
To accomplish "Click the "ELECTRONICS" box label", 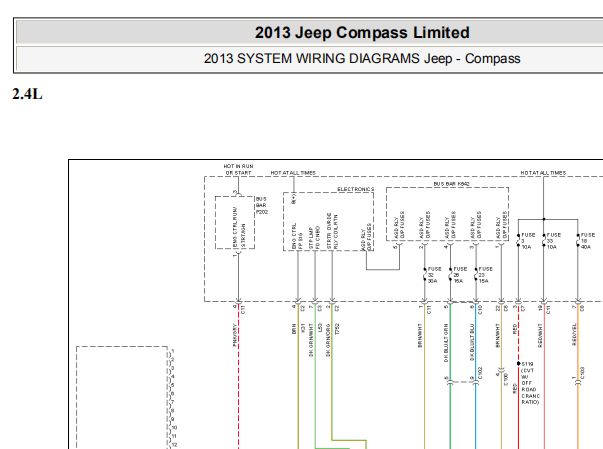I will click(356, 189).
